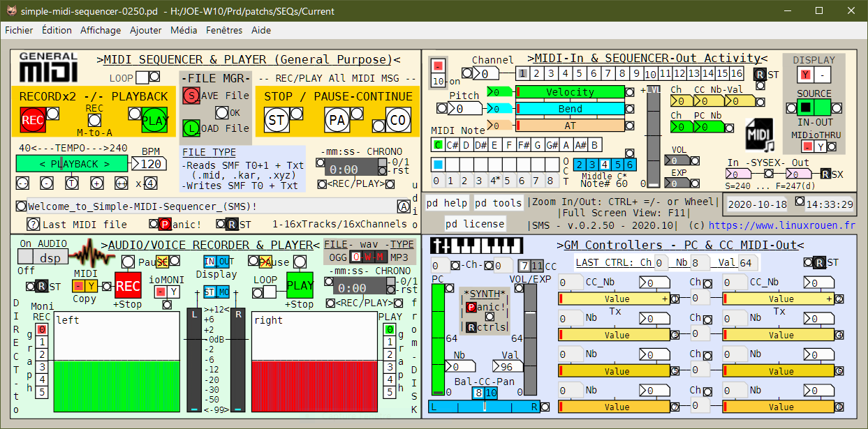Click the red SAVE File circle icon
Image resolution: width=868 pixels, height=429 pixels.
point(191,96)
